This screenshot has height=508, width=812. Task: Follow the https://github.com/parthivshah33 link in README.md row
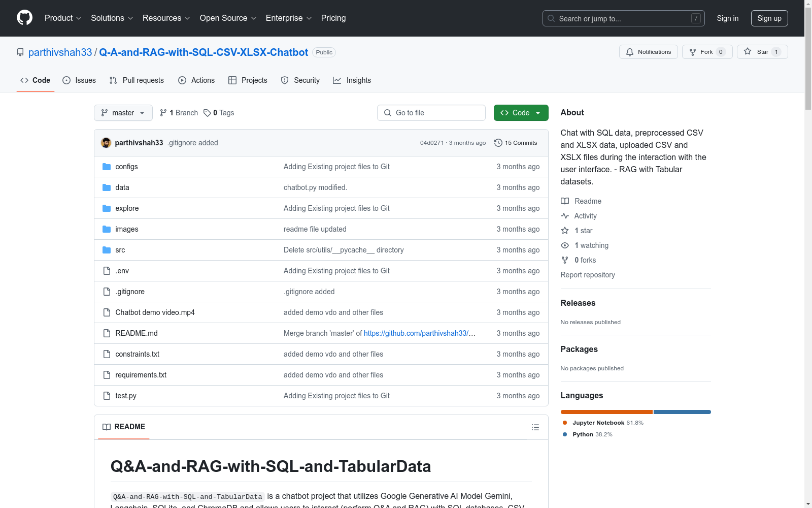pyautogui.click(x=420, y=333)
